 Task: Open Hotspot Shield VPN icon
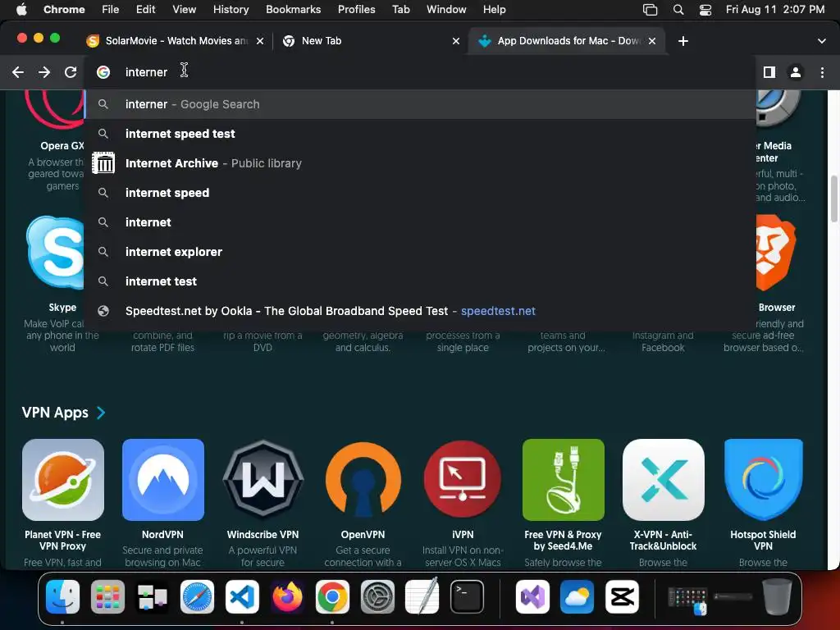pos(763,479)
